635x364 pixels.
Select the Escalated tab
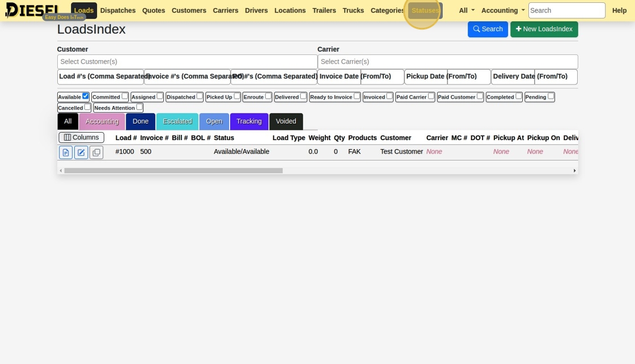[x=177, y=121]
